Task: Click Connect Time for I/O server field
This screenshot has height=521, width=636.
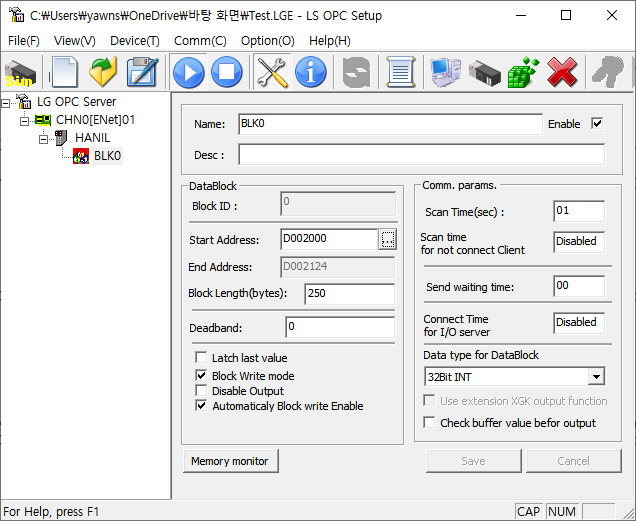Action: tap(579, 323)
